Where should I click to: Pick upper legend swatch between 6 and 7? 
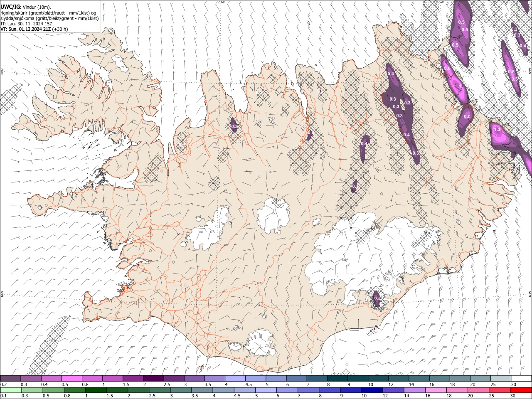point(296,378)
